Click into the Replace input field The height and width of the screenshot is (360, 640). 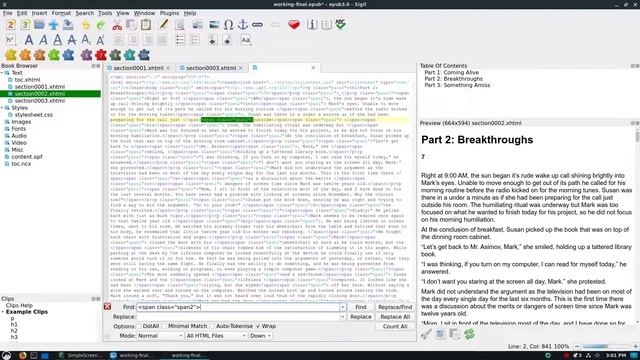tap(238, 317)
